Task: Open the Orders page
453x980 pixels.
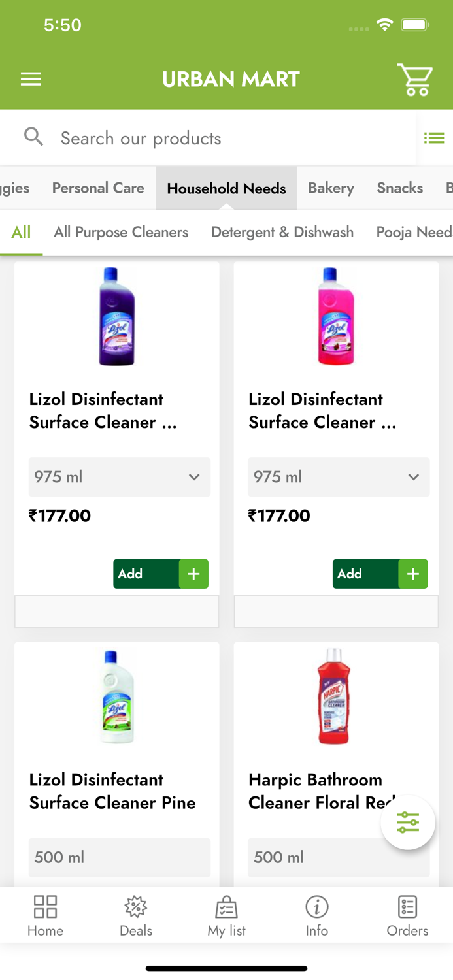Action: pos(407,916)
